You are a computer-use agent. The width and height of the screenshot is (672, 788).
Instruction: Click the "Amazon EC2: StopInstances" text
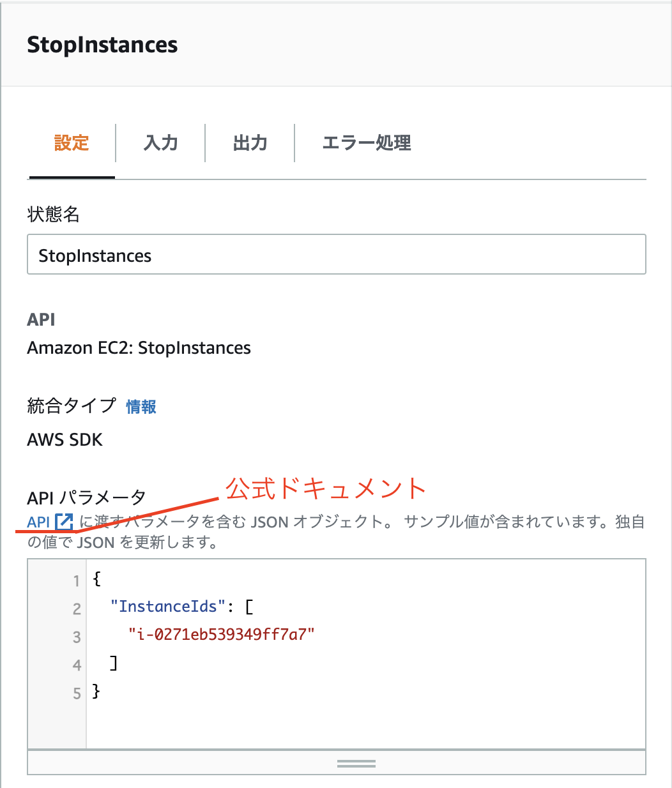point(139,348)
